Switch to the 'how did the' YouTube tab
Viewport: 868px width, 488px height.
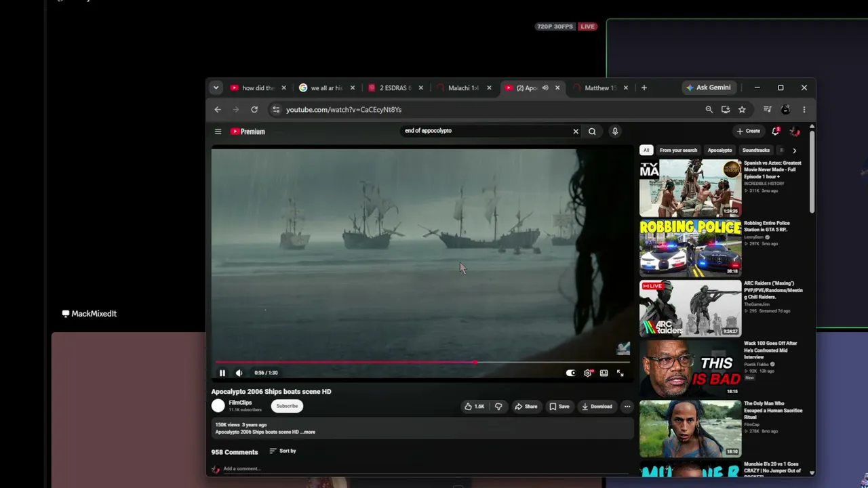tap(258, 88)
